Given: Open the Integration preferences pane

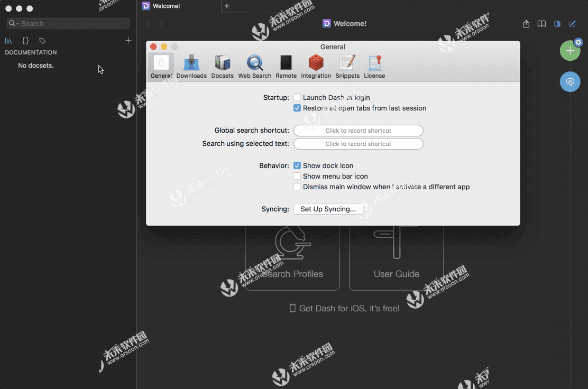Looking at the screenshot, I should pyautogui.click(x=316, y=67).
